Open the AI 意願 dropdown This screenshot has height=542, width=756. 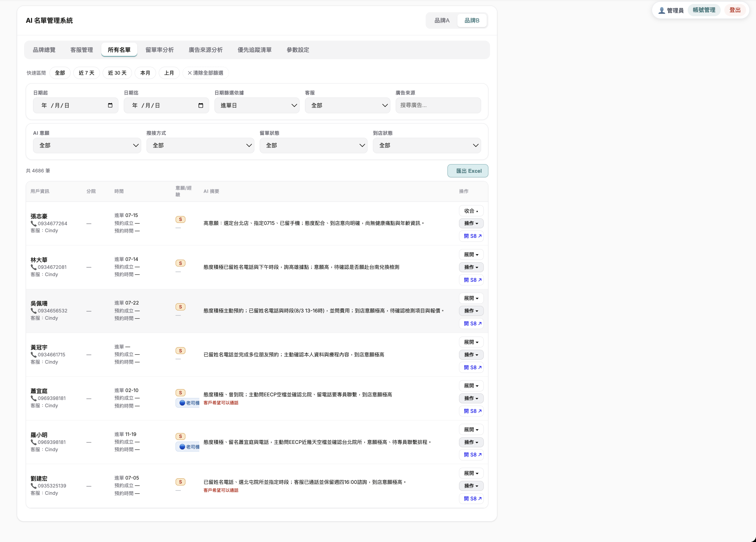pyautogui.click(x=87, y=145)
